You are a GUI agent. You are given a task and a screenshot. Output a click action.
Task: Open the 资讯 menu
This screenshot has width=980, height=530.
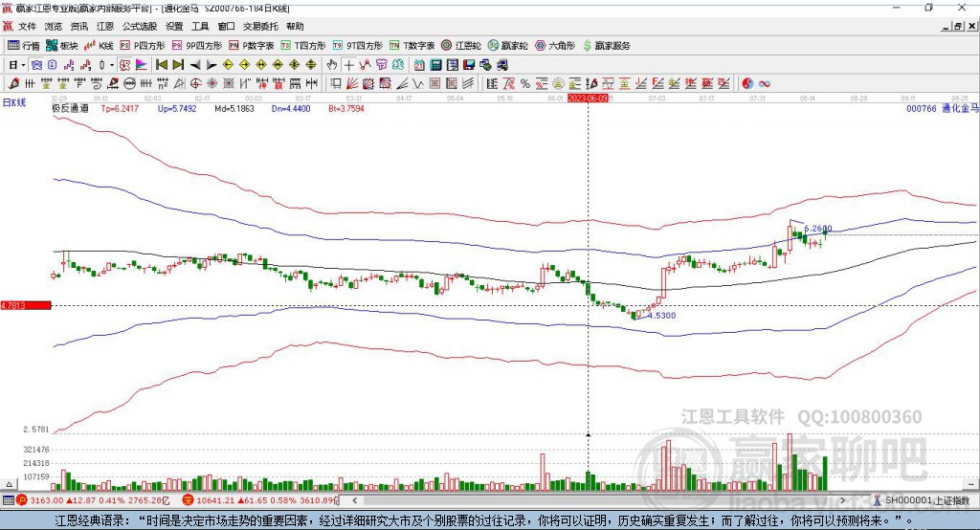tap(78, 26)
